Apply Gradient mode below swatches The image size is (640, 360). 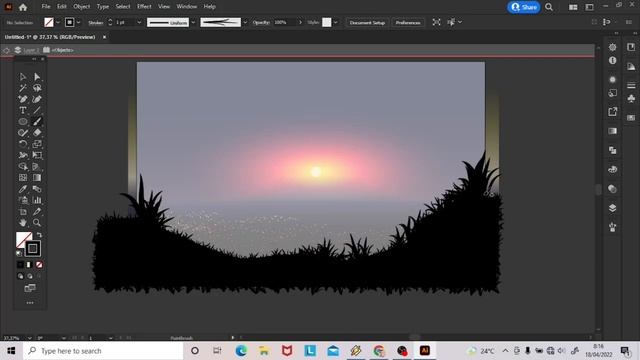pos(29,265)
